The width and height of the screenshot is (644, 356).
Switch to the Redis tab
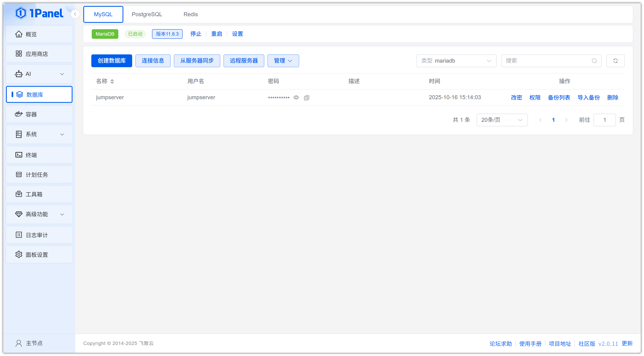point(190,14)
